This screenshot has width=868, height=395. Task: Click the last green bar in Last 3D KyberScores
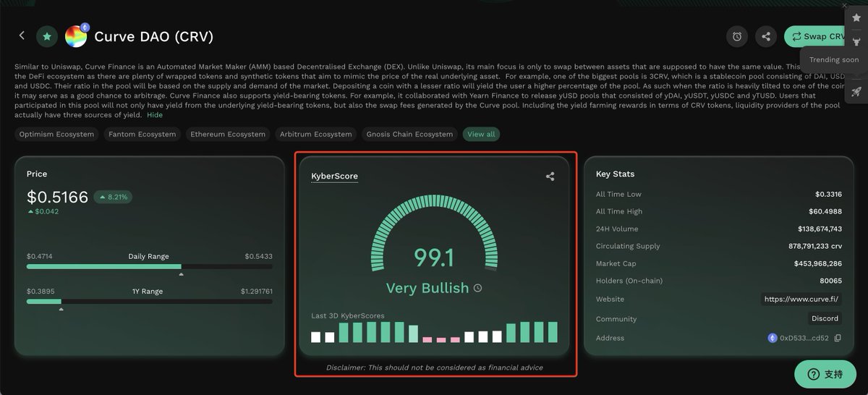click(x=553, y=332)
